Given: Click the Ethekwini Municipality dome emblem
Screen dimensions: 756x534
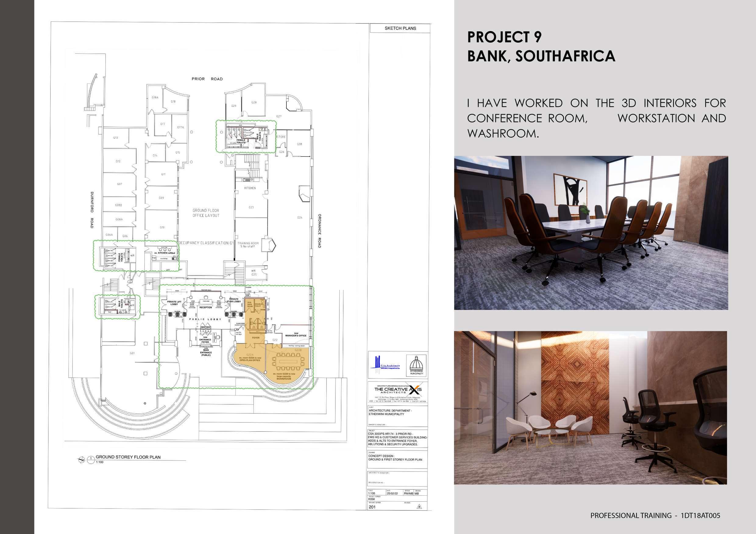Looking at the screenshot, I should pos(417,364).
